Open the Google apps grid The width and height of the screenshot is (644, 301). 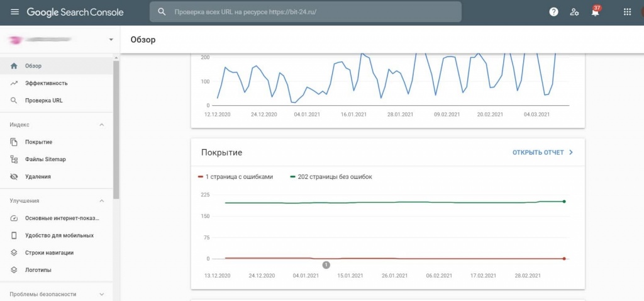(627, 12)
